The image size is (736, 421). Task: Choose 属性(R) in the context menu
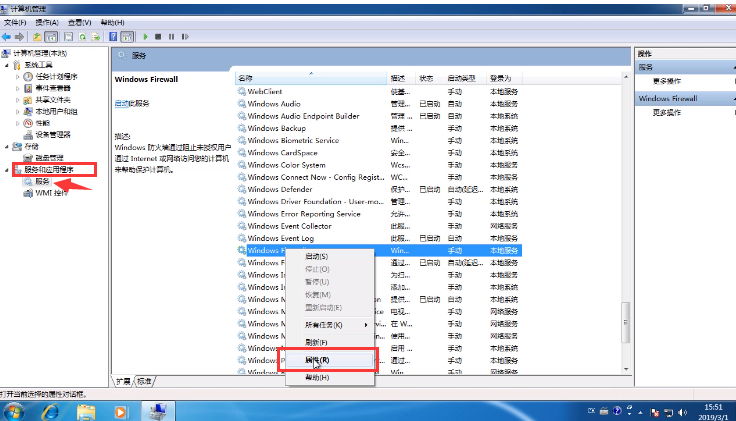point(330,360)
